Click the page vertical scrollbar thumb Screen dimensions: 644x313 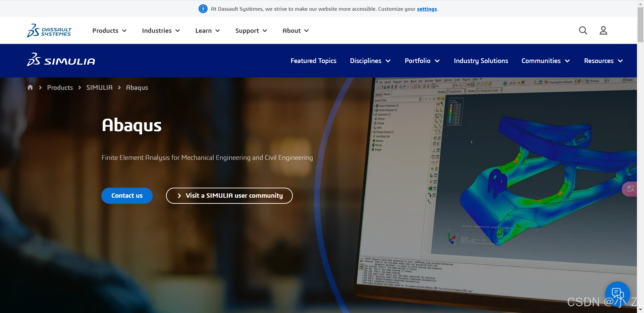640,24
